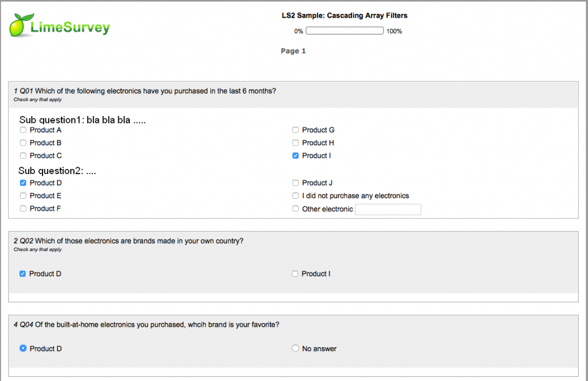Image resolution: width=588 pixels, height=381 pixels.
Task: Uncheck Product D in question Q01
Action: coord(23,183)
